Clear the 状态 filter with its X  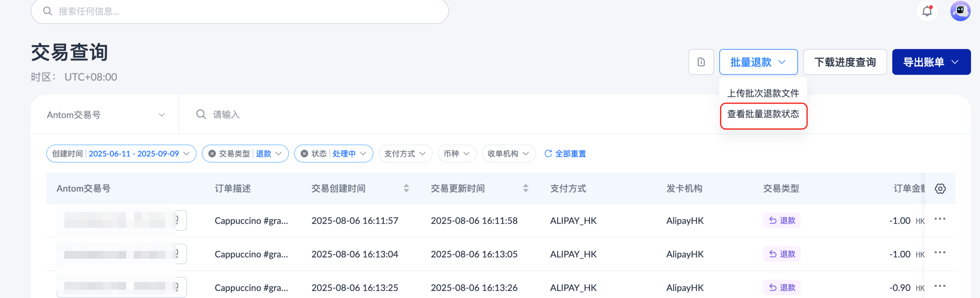(304, 153)
